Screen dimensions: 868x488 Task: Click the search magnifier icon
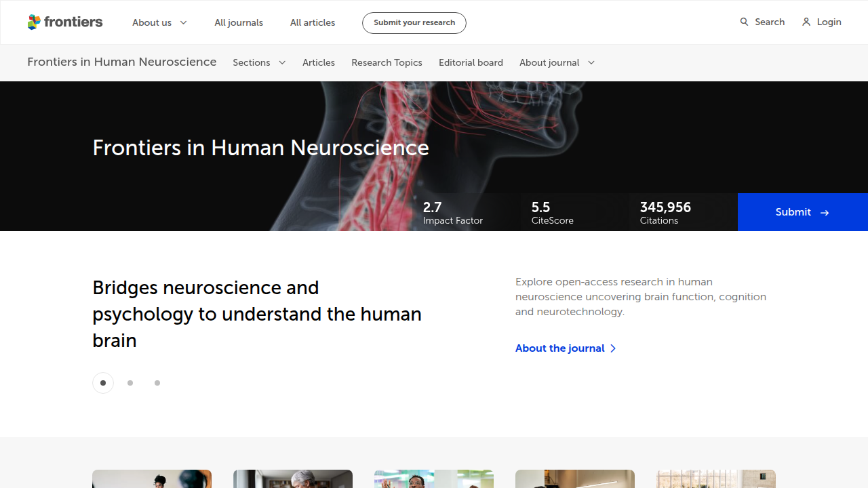[744, 22]
